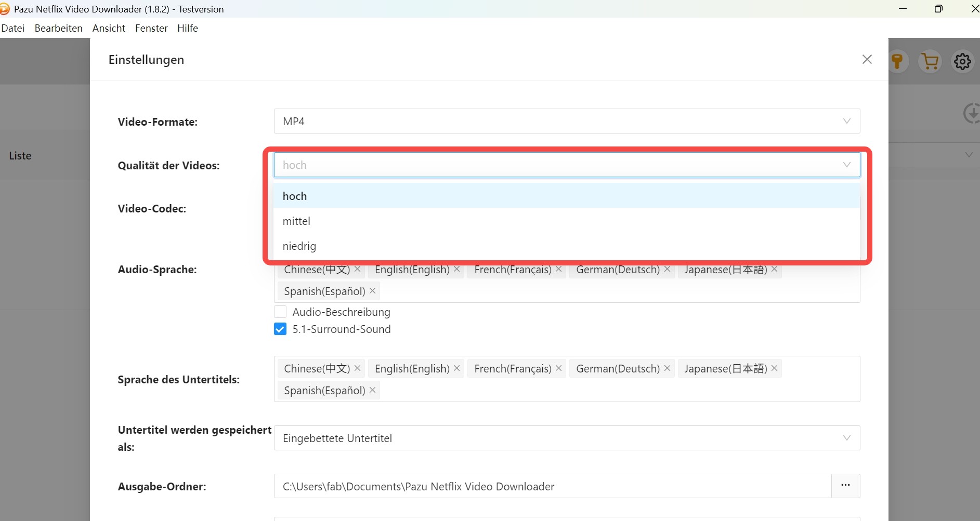Click the Ausgabe-Ordner path field
The image size is (980, 521).
(x=552, y=486)
